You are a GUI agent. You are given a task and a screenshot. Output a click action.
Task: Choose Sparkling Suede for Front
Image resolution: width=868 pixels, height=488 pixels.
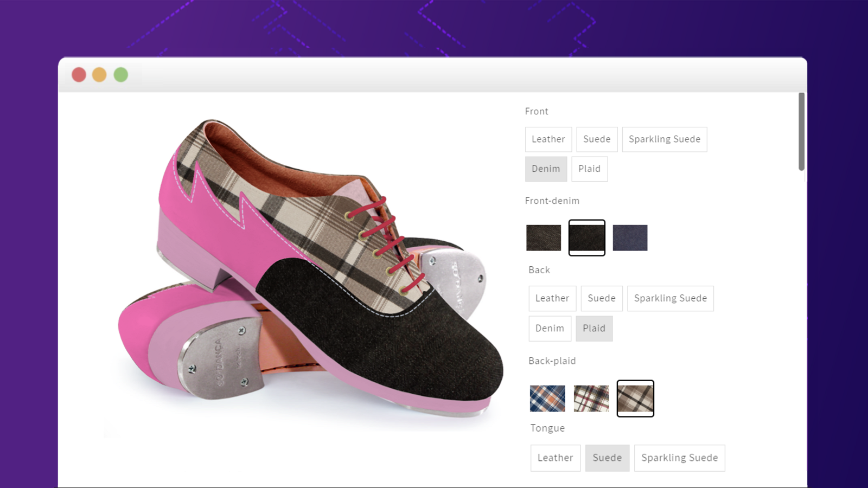(x=665, y=139)
